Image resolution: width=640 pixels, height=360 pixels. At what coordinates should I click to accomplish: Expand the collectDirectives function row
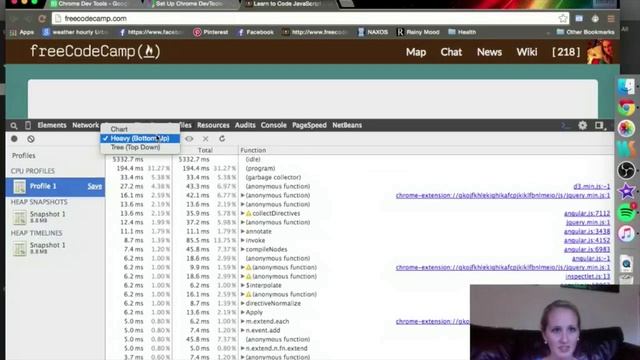pyautogui.click(x=242, y=213)
